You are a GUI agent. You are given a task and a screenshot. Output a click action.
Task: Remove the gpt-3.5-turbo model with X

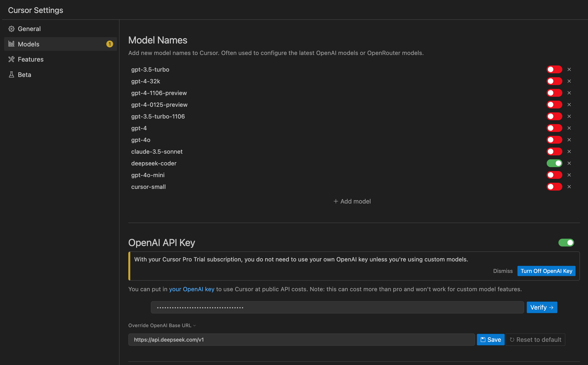click(x=569, y=69)
